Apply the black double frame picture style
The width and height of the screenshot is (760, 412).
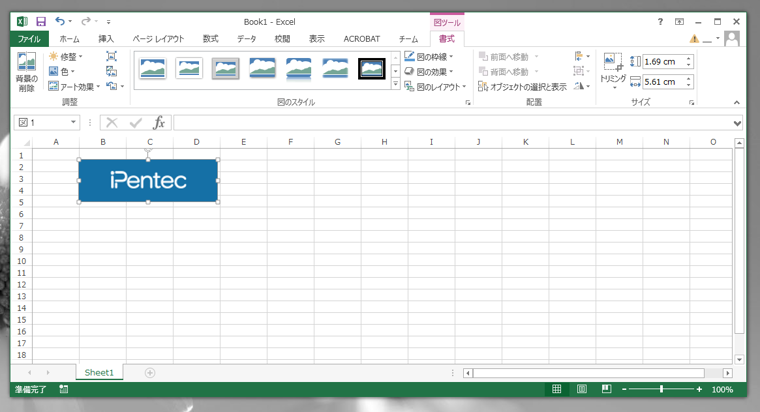372,68
